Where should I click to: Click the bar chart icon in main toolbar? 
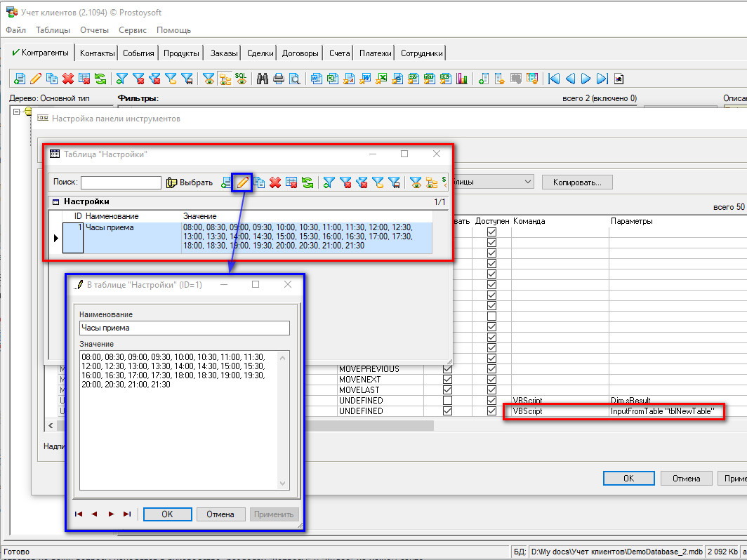(x=462, y=79)
